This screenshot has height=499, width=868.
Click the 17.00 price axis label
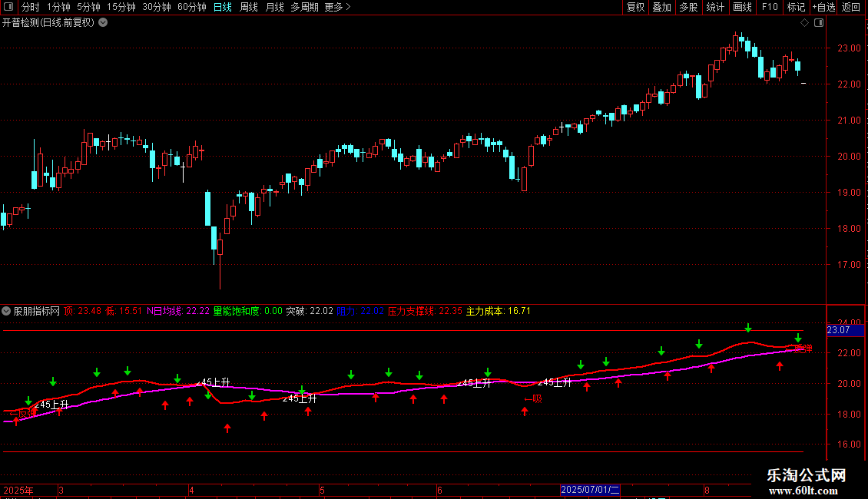tap(849, 264)
